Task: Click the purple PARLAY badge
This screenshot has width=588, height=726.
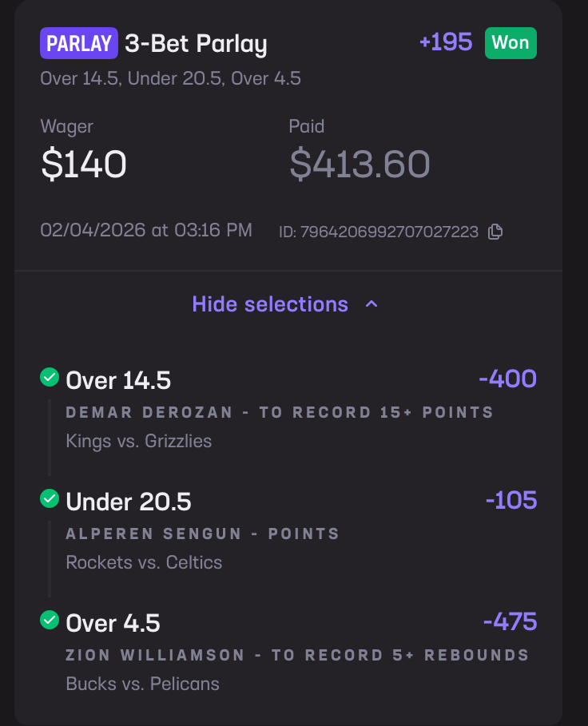Action: coord(79,43)
